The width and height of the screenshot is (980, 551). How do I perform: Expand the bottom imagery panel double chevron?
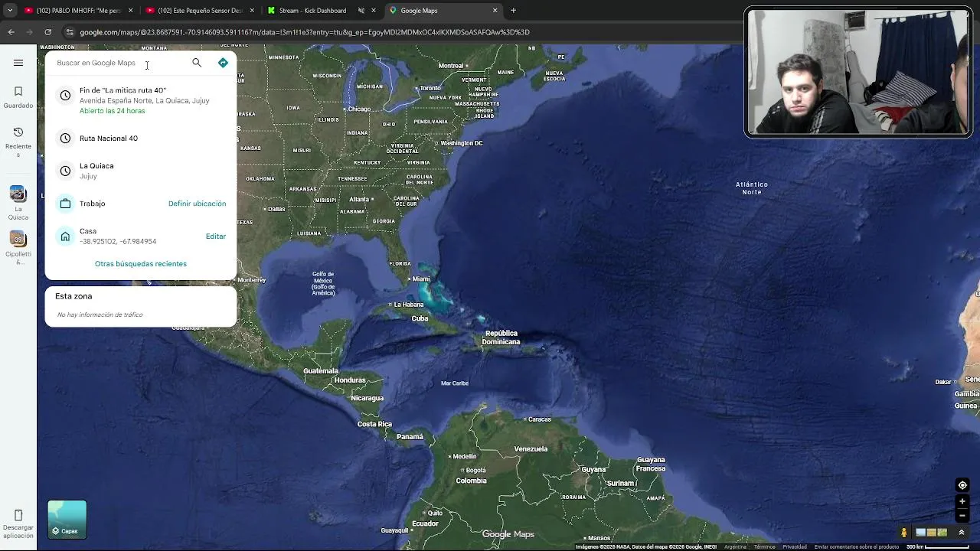point(962,533)
